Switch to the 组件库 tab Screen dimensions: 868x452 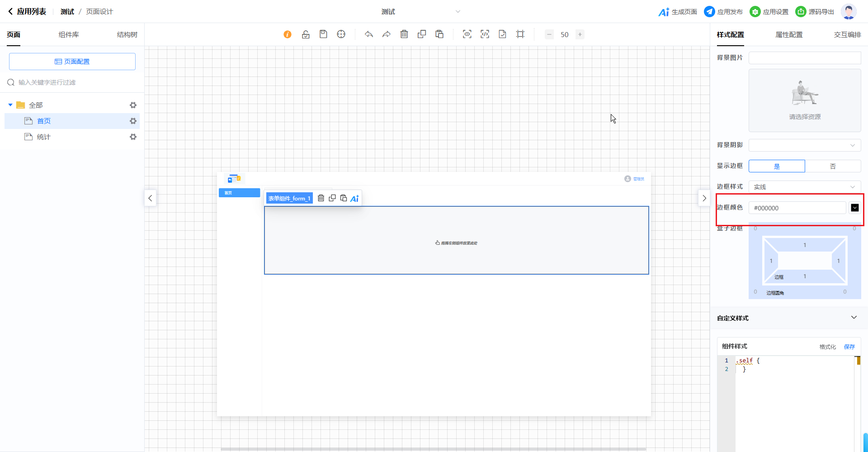[x=69, y=35]
